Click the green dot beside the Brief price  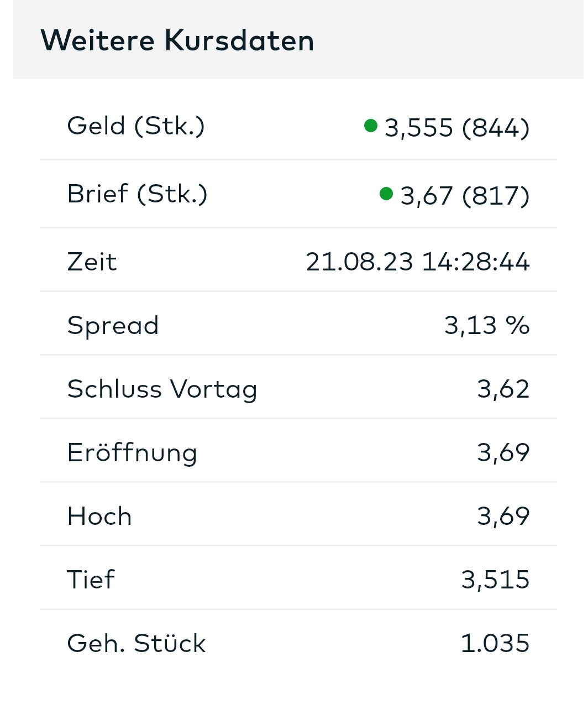386,194
